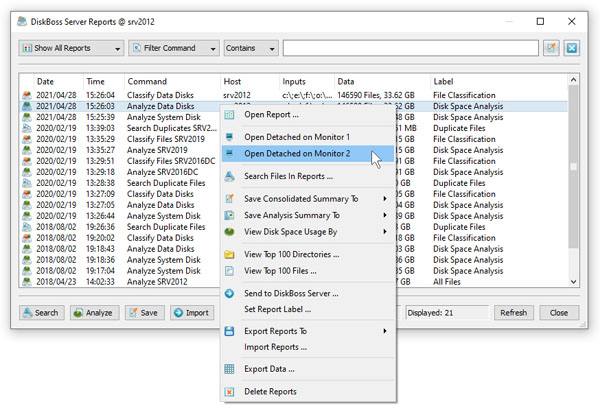
Task: Click the icon of the Analyze SRV2012 row
Action: pyautogui.click(x=27, y=282)
